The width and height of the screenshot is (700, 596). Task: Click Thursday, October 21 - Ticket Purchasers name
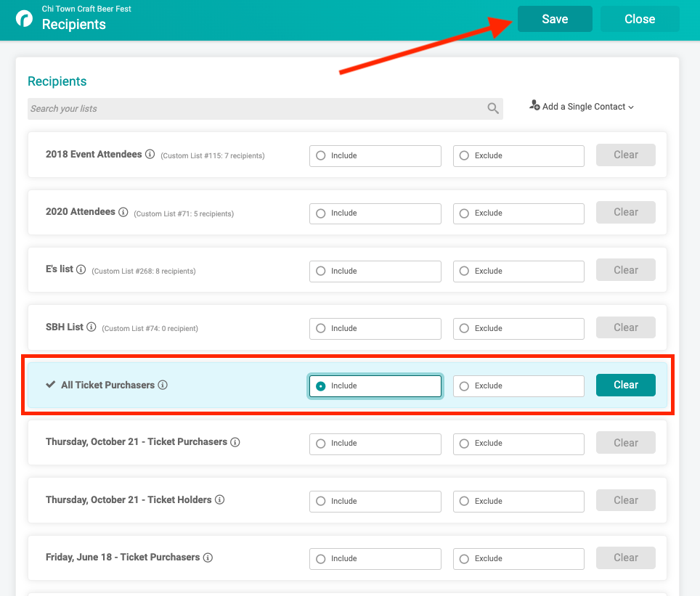point(137,441)
